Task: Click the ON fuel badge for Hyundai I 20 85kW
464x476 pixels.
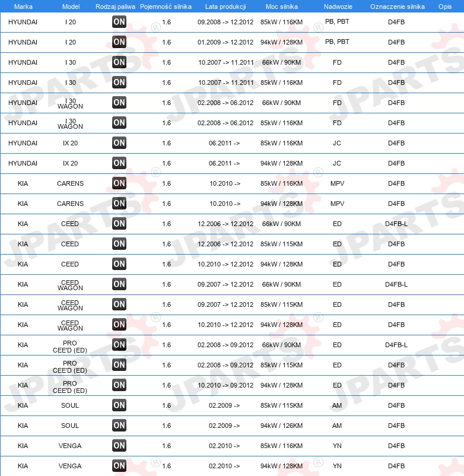Action: (119, 22)
